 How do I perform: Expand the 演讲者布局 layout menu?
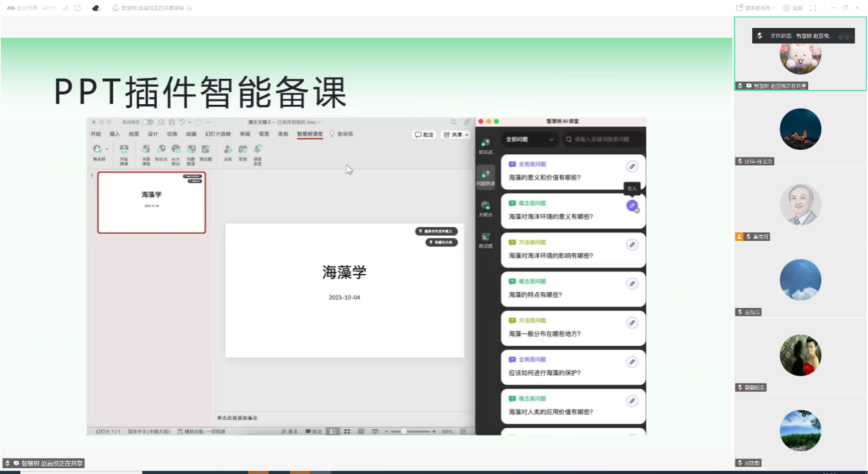757,8
